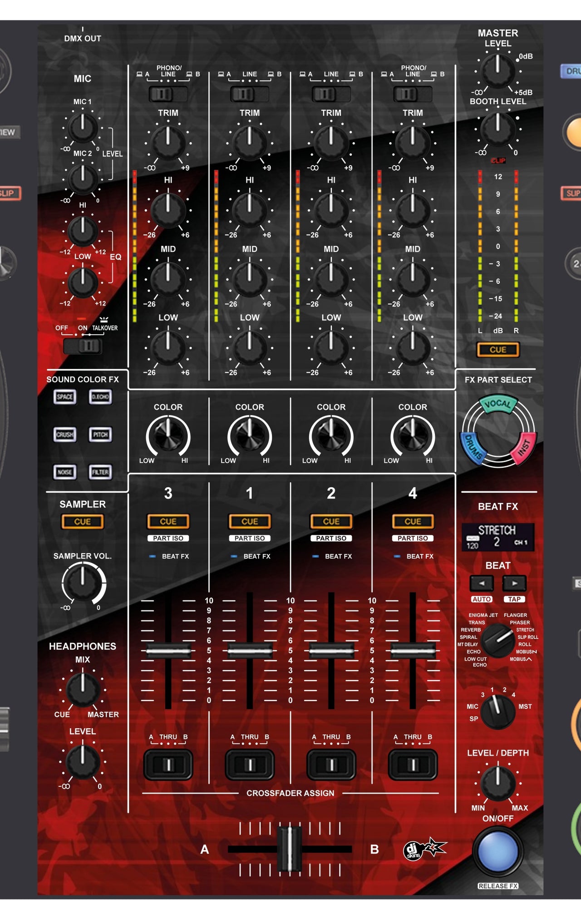
Task: Click the Beat FX channel selector knob
Action: [x=498, y=712]
